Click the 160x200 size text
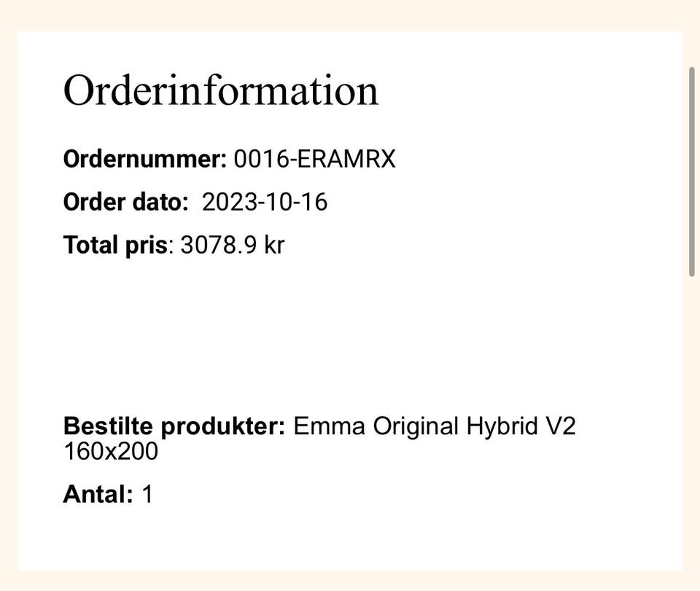Image resolution: width=700 pixels, height=591 pixels. pyautogui.click(x=111, y=451)
